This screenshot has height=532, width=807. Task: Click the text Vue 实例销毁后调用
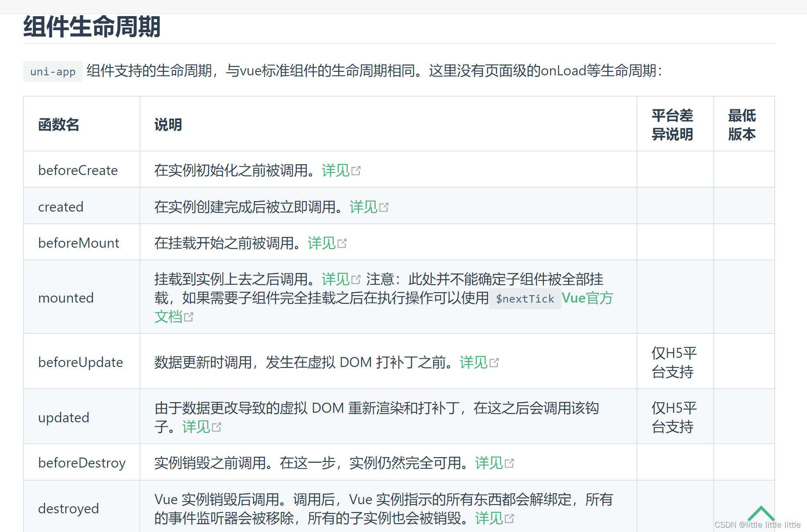pyautogui.click(x=217, y=499)
